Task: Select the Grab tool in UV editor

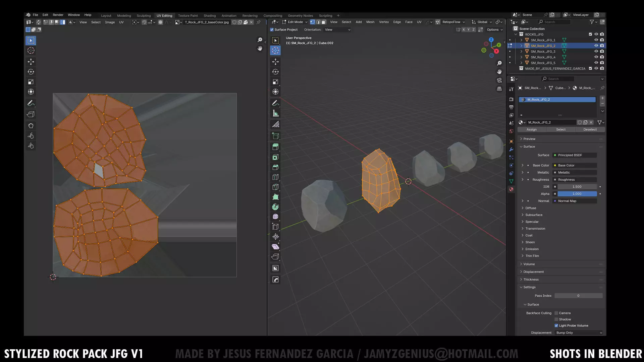Action: [31, 126]
